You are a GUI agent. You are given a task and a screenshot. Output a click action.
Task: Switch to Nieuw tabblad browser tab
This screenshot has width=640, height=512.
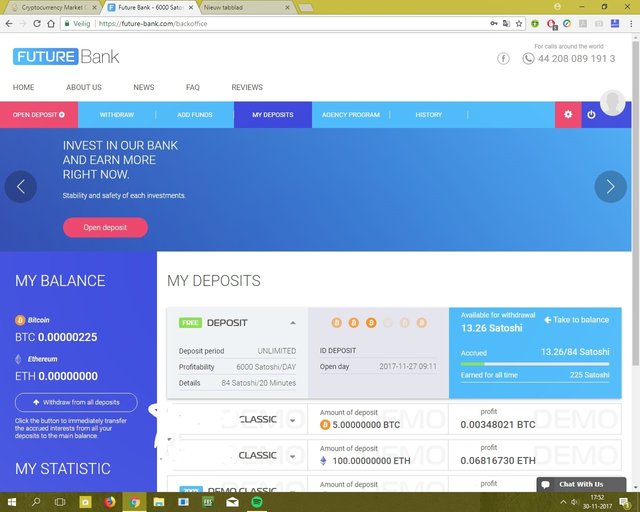coord(247,7)
